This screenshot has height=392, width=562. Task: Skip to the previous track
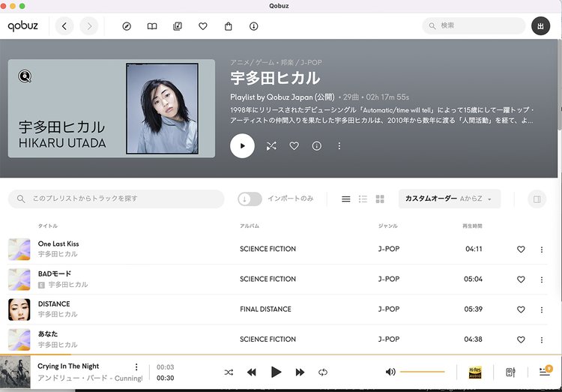tap(252, 373)
